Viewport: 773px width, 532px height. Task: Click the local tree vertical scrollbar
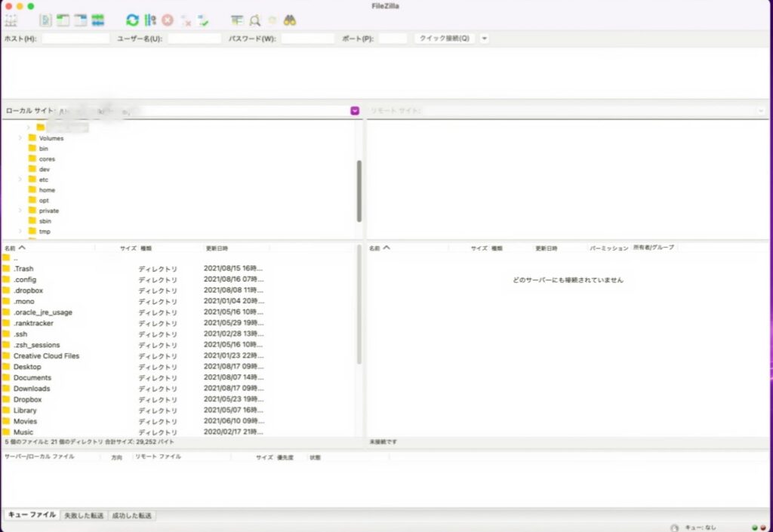coord(359,191)
